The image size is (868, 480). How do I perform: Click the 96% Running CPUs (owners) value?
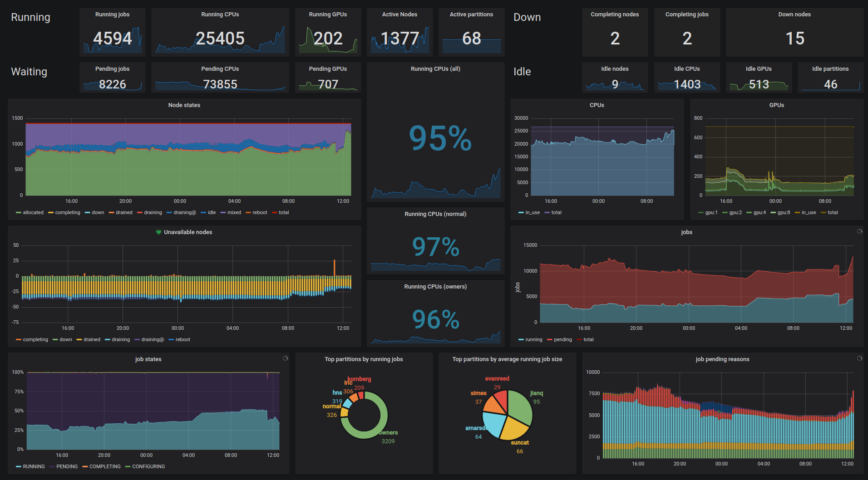click(x=436, y=319)
